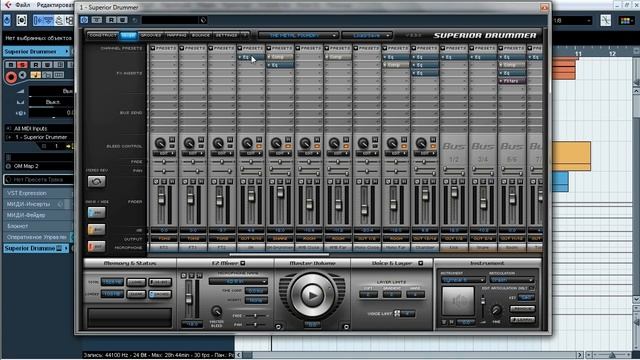
Task: Toggle the 16-bit option in Memory & Status
Action: click(160, 282)
